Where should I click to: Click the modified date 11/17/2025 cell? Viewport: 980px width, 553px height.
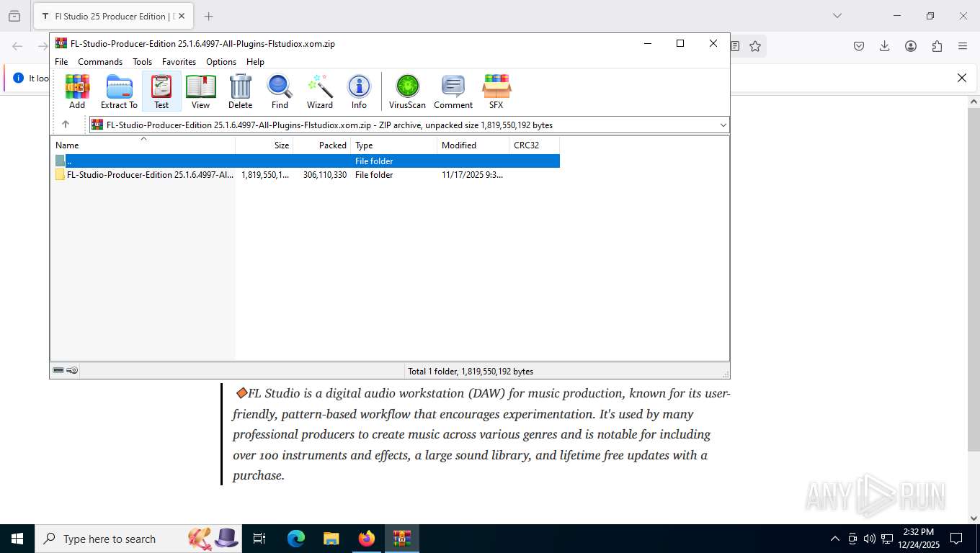click(473, 175)
